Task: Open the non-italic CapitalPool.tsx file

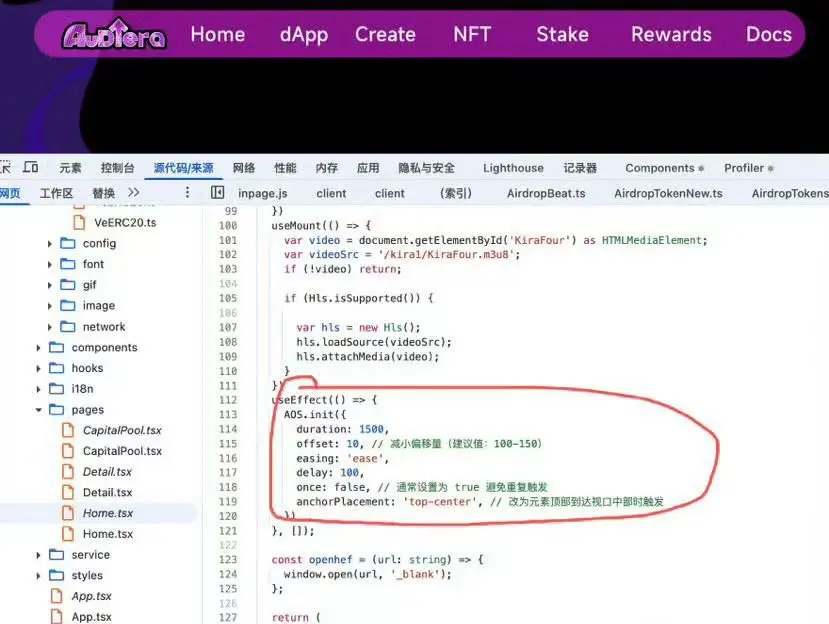Action: pyautogui.click(x=122, y=451)
